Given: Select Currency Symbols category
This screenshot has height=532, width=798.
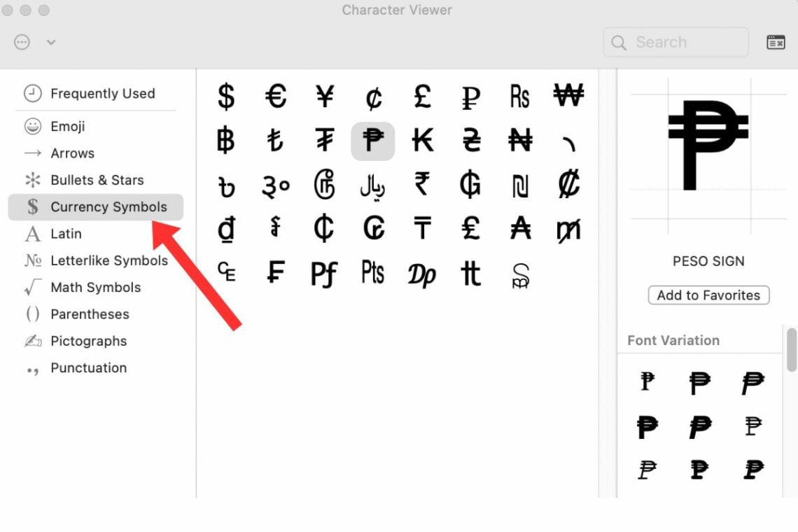Looking at the screenshot, I should (96, 207).
